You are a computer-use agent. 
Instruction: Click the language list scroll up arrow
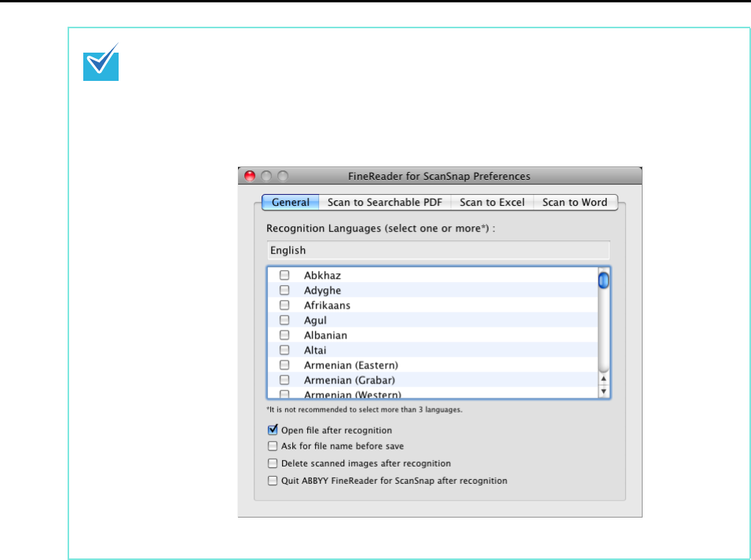[603, 379]
